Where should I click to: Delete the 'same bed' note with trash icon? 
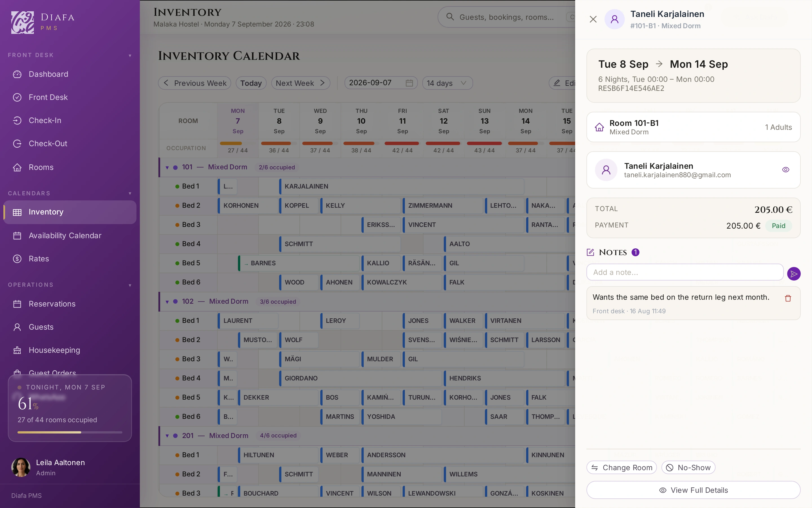pyautogui.click(x=788, y=298)
